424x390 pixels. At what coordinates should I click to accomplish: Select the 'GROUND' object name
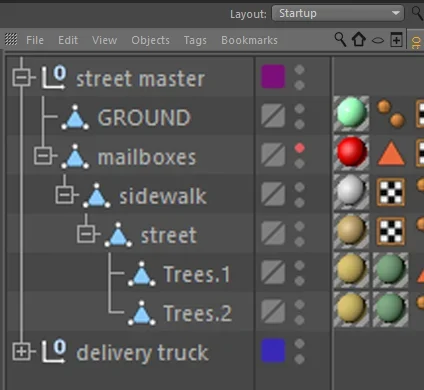pos(144,118)
